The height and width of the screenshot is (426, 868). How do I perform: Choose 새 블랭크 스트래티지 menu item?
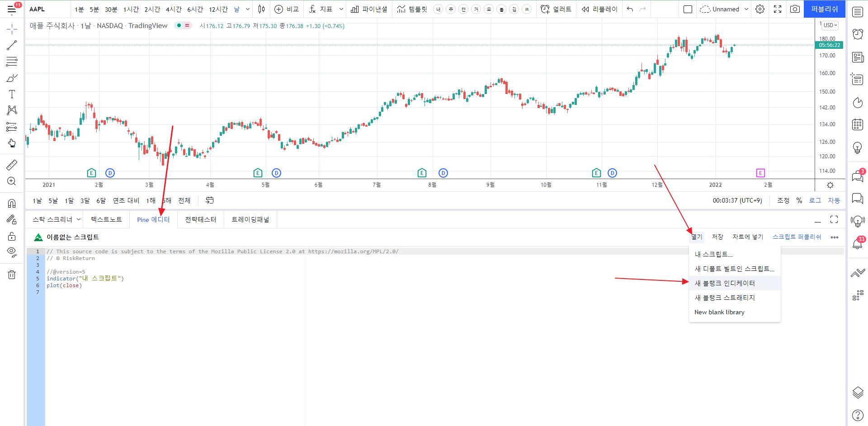click(735, 298)
